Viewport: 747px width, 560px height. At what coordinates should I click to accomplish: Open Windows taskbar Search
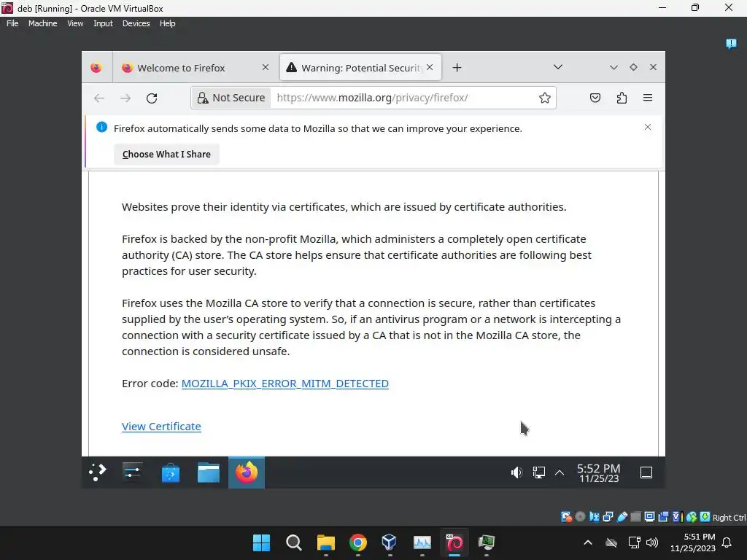click(x=293, y=542)
